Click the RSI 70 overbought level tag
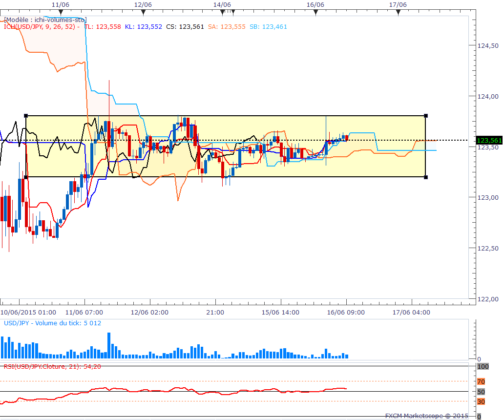 click(481, 381)
